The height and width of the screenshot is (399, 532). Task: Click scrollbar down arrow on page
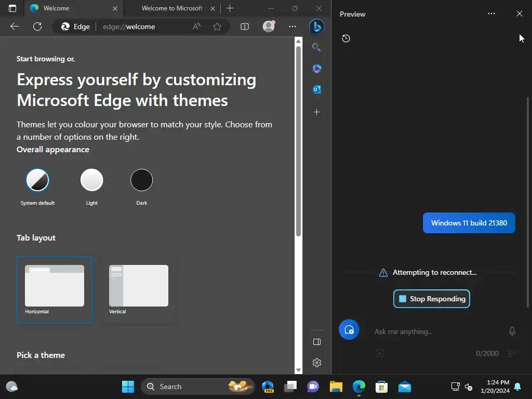tap(298, 370)
